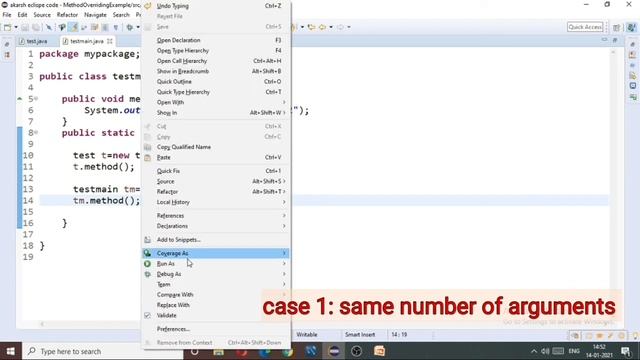The width and height of the screenshot is (640, 360).
Task: Select Open Type Hierarchy in context menu
Action: 216,51
